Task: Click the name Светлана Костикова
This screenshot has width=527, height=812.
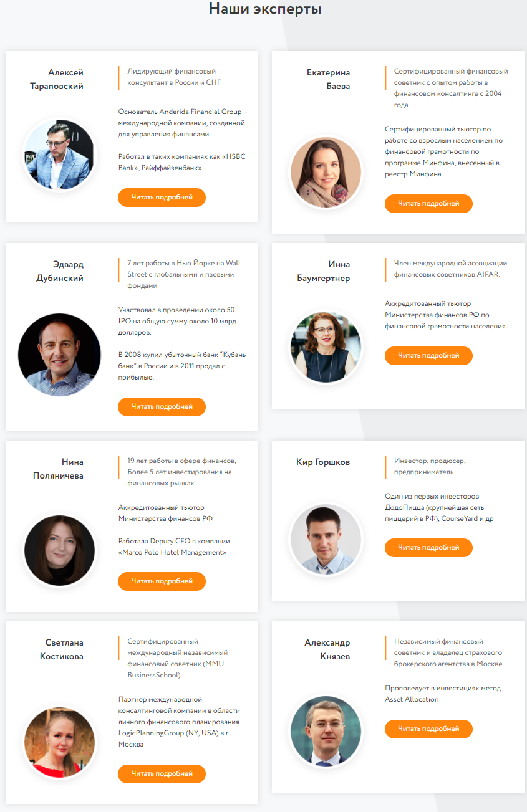Action: (62, 649)
